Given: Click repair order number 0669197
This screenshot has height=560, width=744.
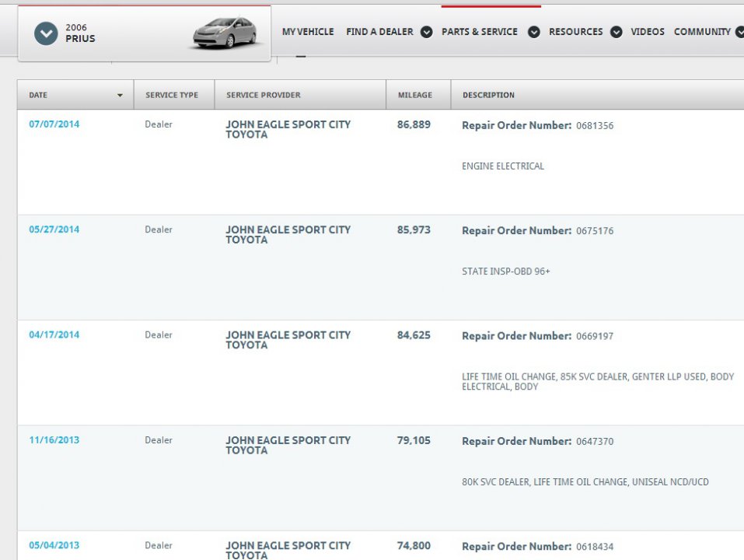Looking at the screenshot, I should [595, 337].
